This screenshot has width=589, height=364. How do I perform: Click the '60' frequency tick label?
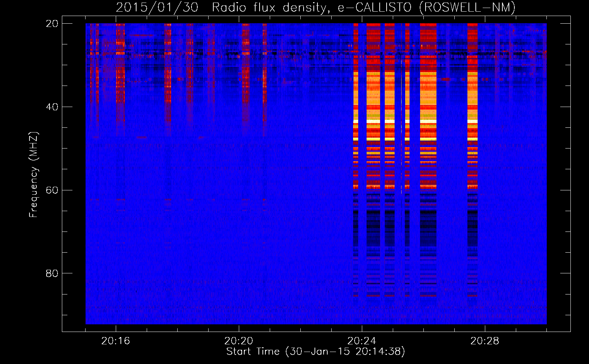pyautogui.click(x=52, y=190)
